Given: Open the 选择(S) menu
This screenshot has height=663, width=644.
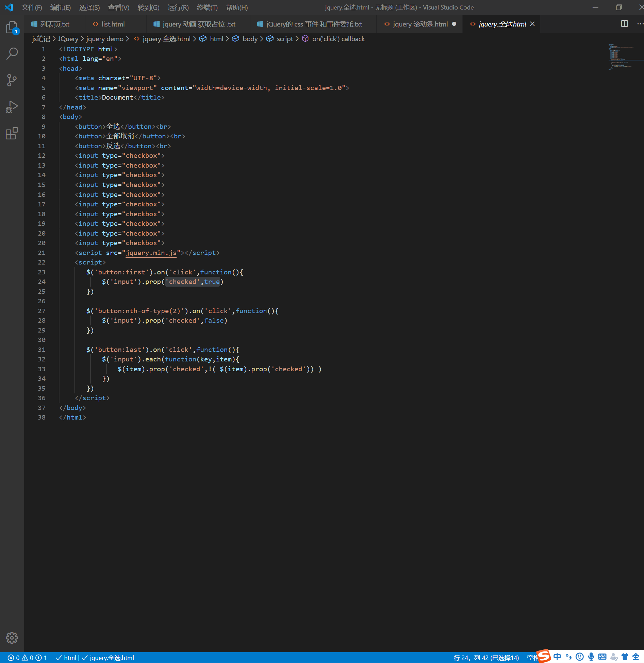Looking at the screenshot, I should [x=89, y=7].
